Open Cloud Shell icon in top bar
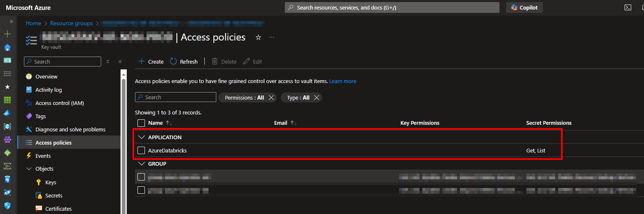The height and width of the screenshot is (214, 644). click(x=627, y=7)
